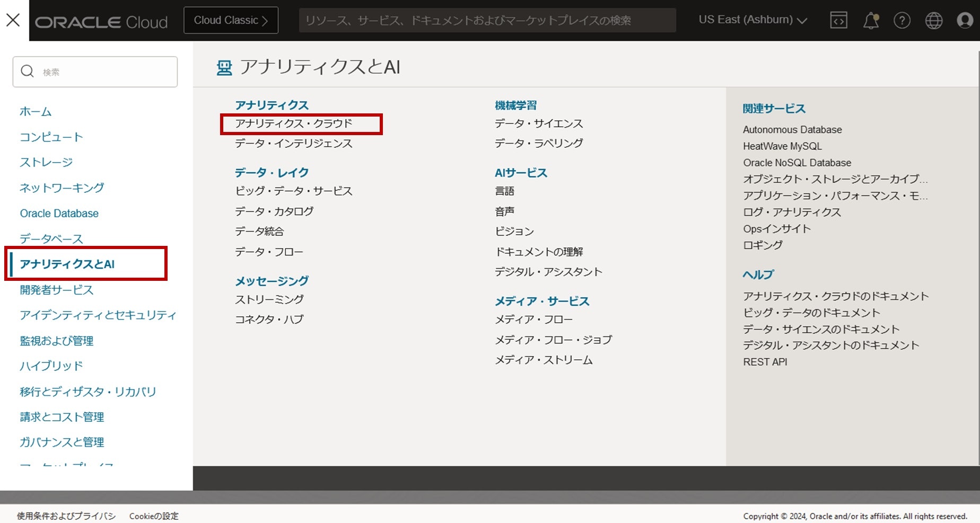
Task: Open the Cookieの設定 footer link
Action: (x=154, y=516)
